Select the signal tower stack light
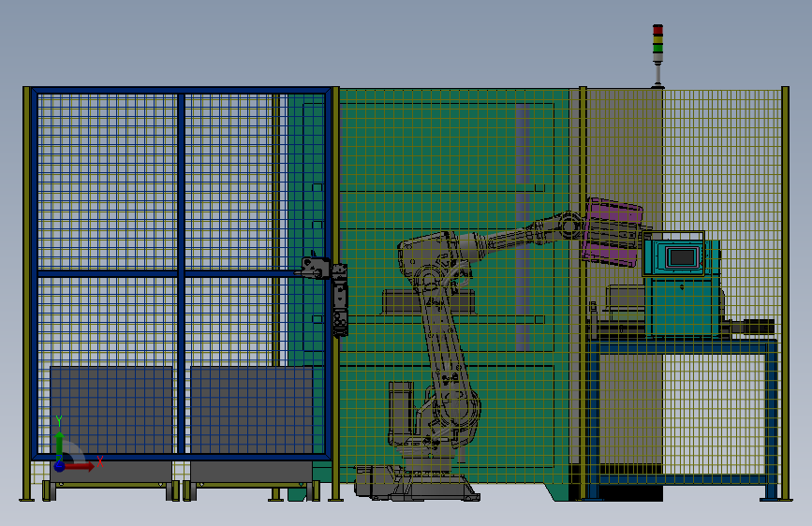 tap(657, 55)
